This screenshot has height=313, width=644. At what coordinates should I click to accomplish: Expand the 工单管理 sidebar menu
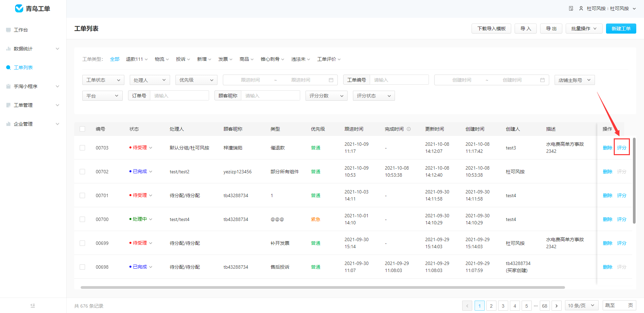tap(33, 105)
